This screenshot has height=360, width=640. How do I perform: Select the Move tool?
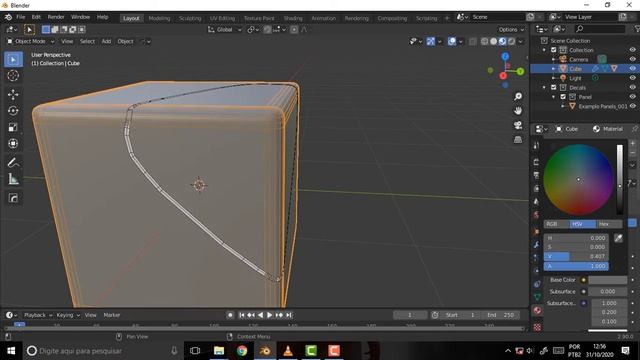(13, 94)
